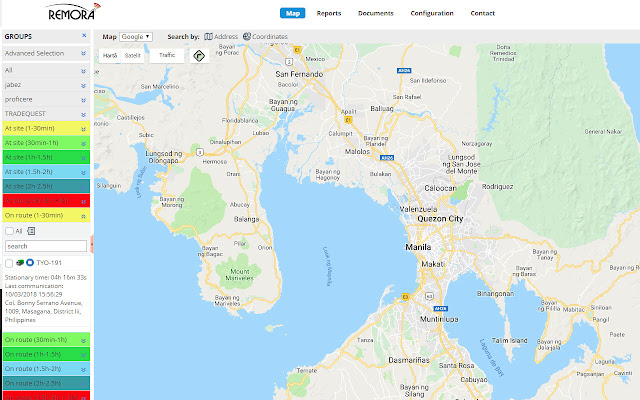Click the Mount Mariveles label on the map
This screenshot has height=400, width=640.
click(x=240, y=275)
